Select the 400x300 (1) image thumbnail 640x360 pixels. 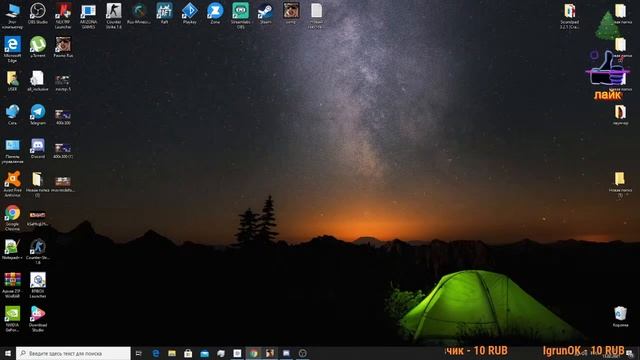click(63, 150)
